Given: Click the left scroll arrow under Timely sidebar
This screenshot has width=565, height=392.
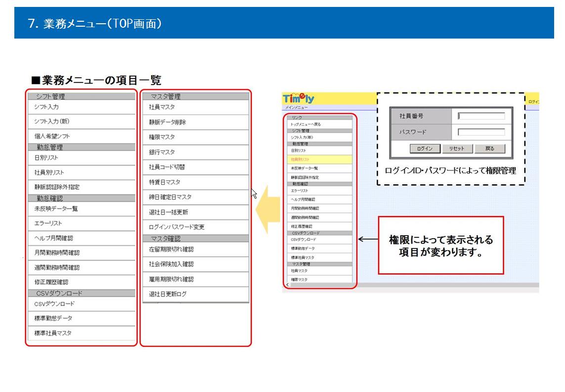Looking at the screenshot, I should (288, 285).
